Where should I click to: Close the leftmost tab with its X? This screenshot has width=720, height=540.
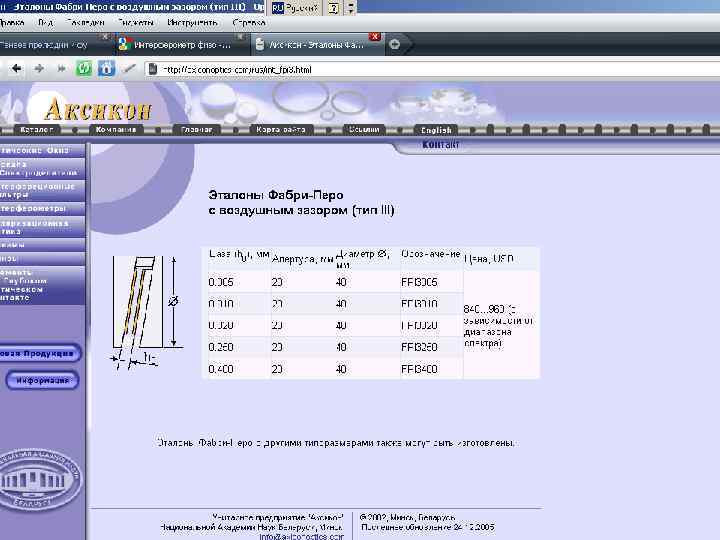(x=105, y=36)
